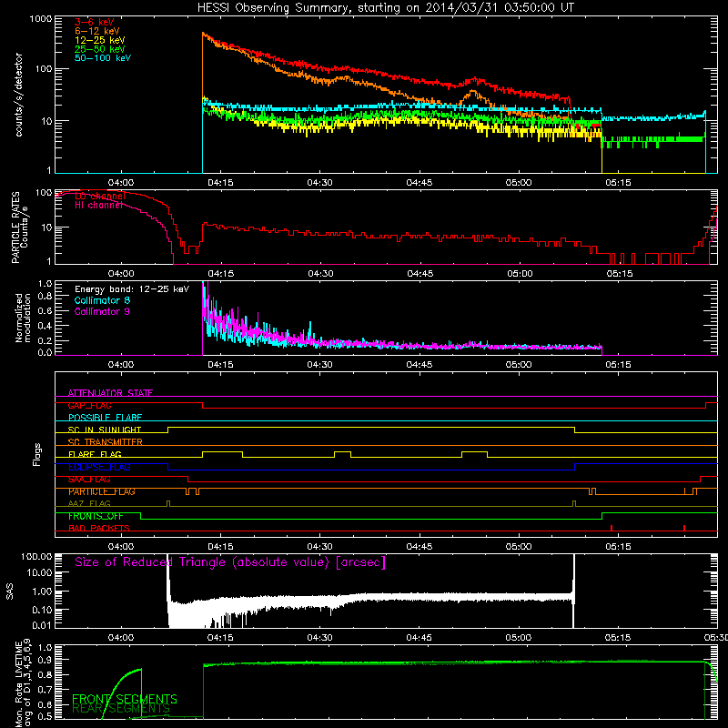
Task: Click the SAA_FLAG label
Action: coord(89,480)
